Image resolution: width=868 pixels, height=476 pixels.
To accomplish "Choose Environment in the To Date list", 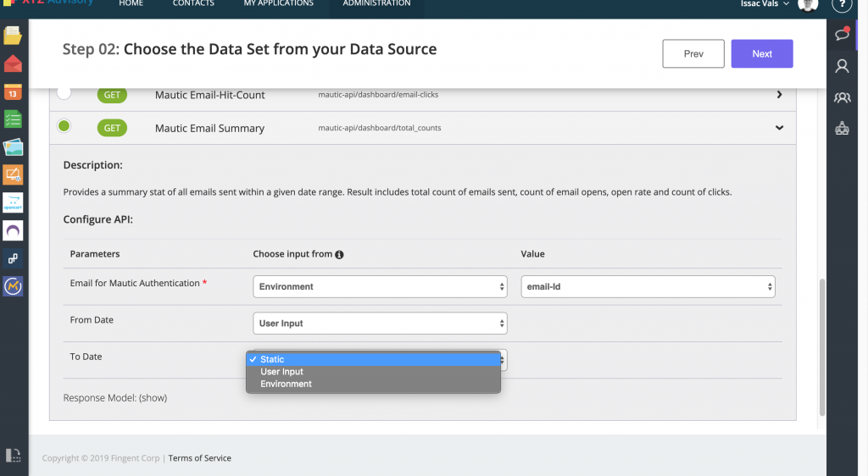I will coord(373,384).
